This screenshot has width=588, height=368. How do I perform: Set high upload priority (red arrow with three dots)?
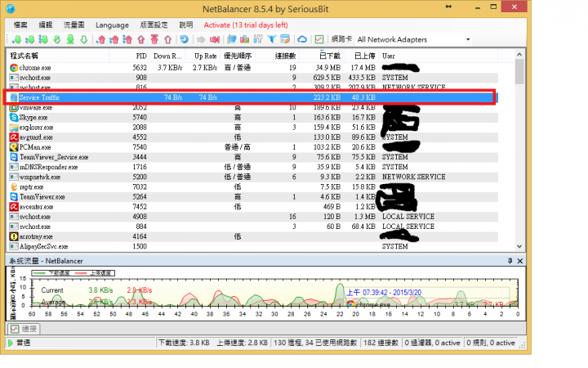127,39
